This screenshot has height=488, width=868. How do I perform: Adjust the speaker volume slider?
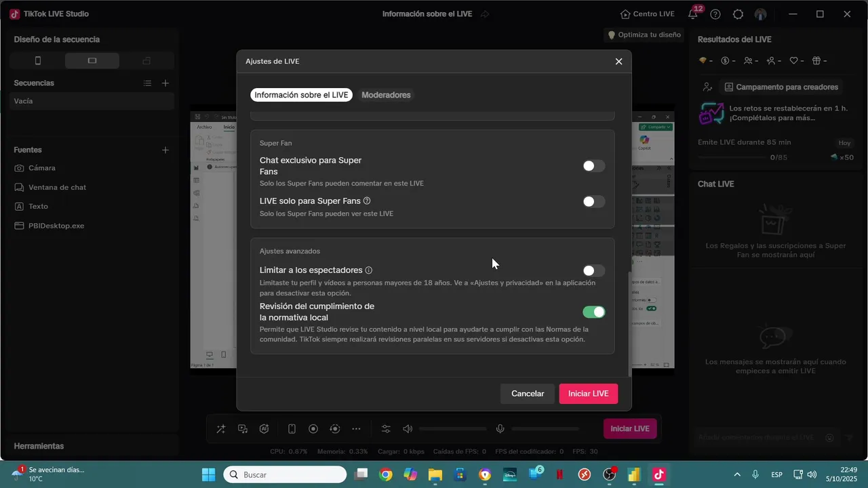click(x=453, y=429)
